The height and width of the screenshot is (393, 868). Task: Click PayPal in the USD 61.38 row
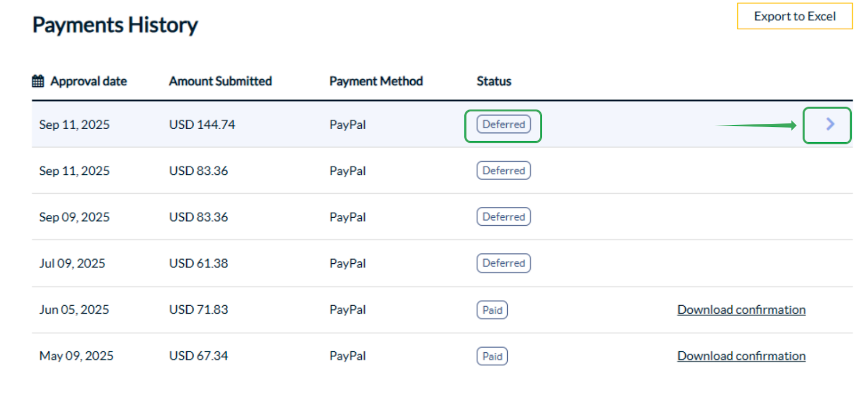(x=347, y=263)
